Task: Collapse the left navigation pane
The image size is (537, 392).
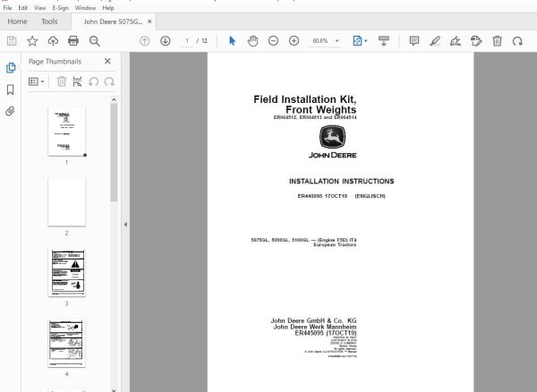Action: [125, 225]
